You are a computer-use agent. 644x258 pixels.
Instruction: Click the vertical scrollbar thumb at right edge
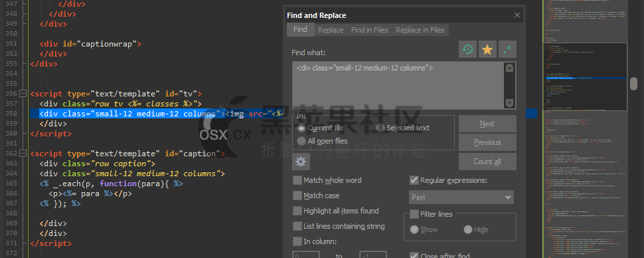[634, 83]
